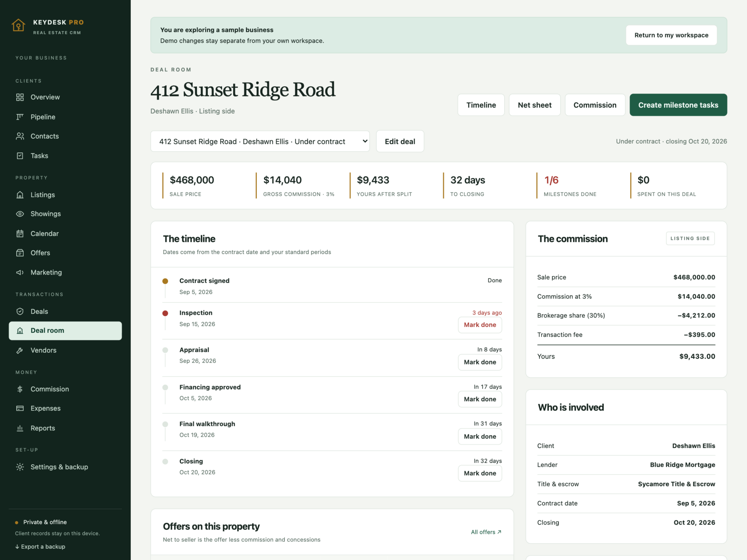
Task: Mark the Appraisal milestone done
Action: (480, 362)
